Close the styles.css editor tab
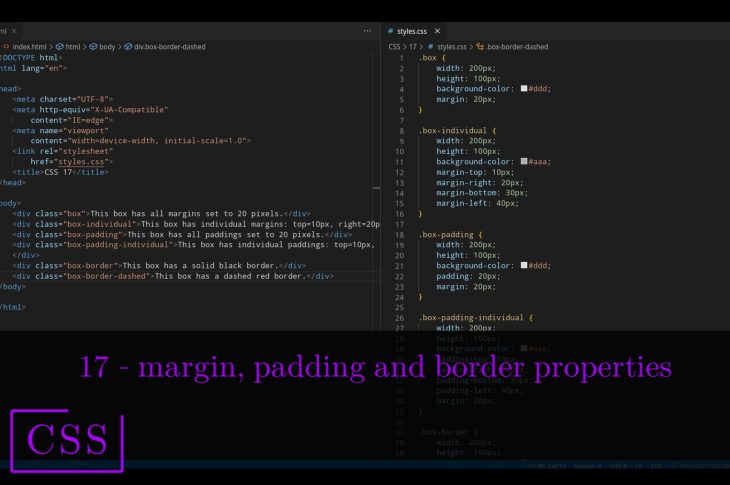This screenshot has height=485, width=730. tap(437, 31)
